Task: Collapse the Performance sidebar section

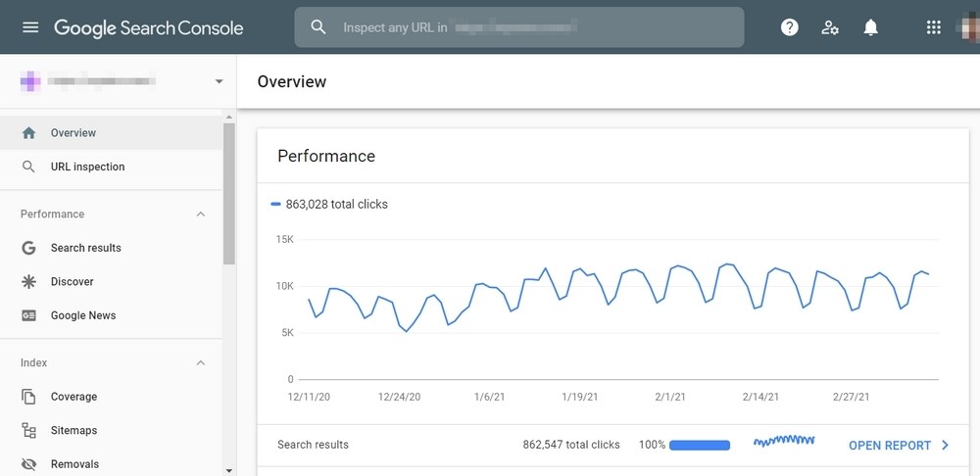Action: pyautogui.click(x=201, y=214)
